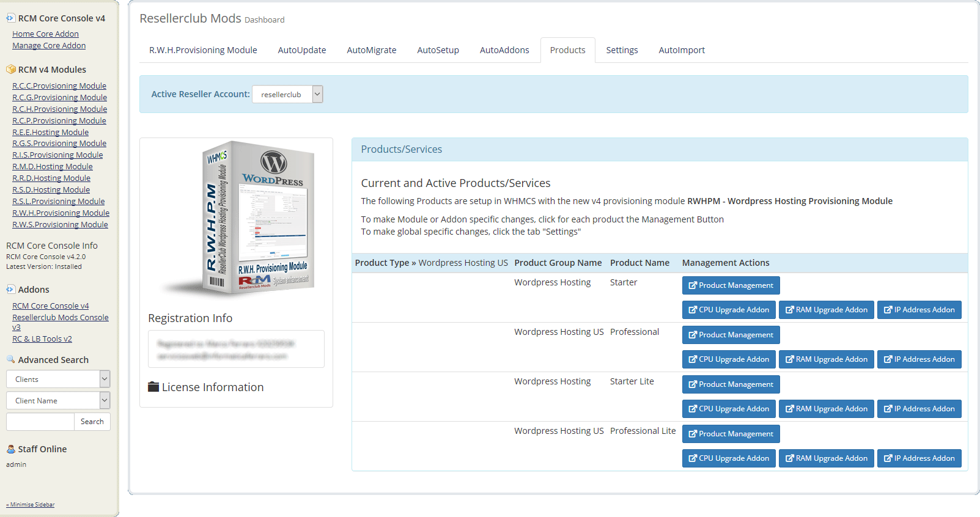Click the Minimise Sidebar link
The image size is (980, 517).
31,505
